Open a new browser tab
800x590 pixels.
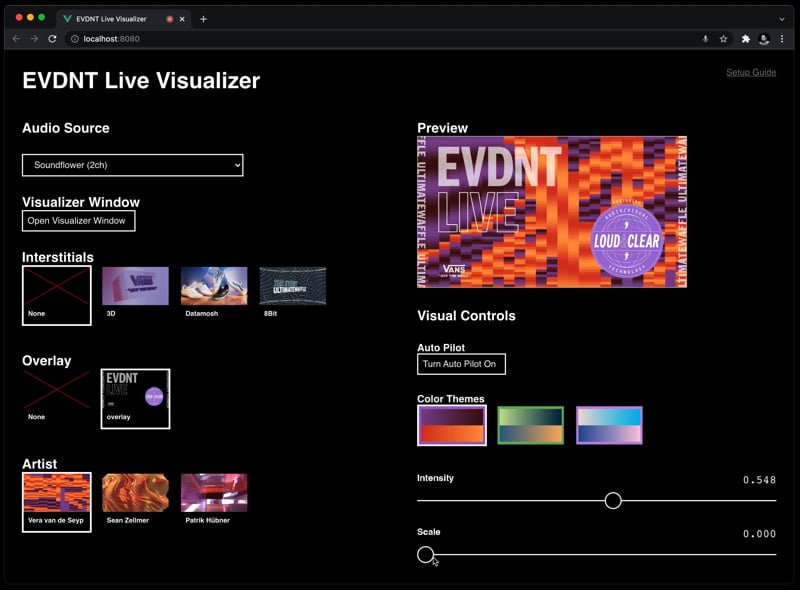click(204, 19)
